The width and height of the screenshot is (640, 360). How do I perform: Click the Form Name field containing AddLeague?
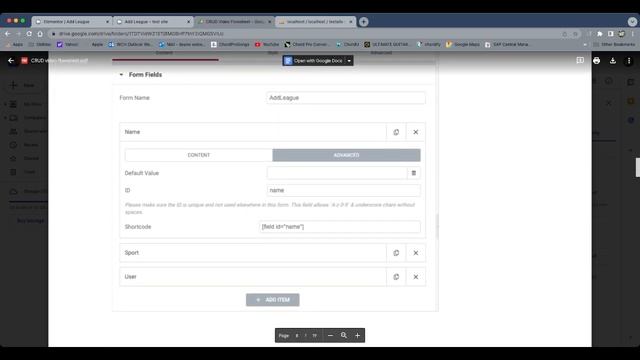(x=346, y=98)
